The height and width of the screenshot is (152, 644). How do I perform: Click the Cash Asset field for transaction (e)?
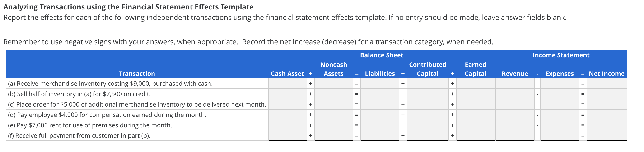point(288,125)
